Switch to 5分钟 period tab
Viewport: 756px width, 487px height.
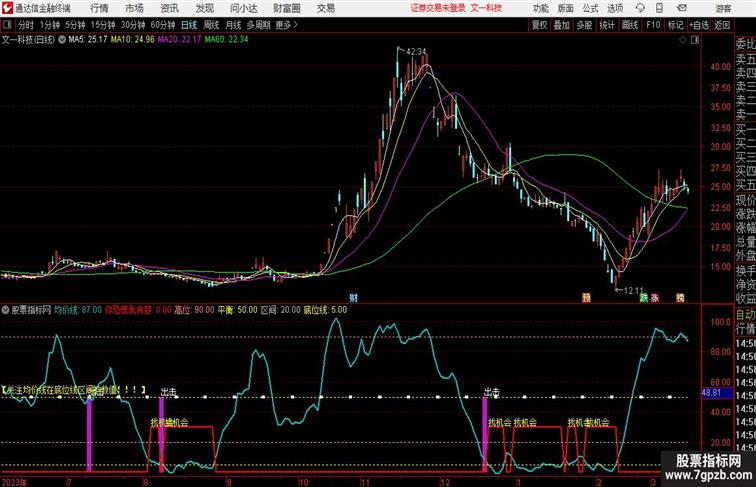click(75, 25)
